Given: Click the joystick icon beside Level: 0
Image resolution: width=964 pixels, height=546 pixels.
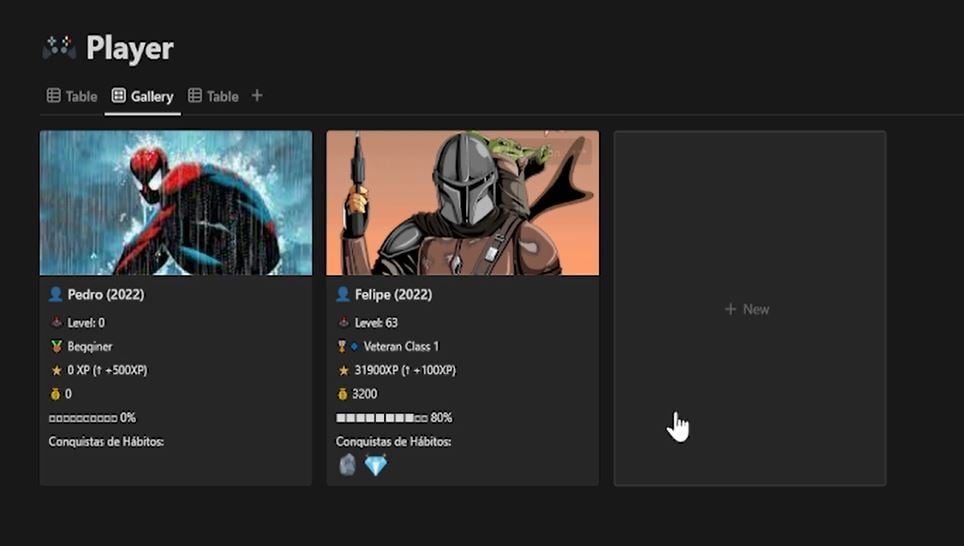Looking at the screenshot, I should (56, 322).
